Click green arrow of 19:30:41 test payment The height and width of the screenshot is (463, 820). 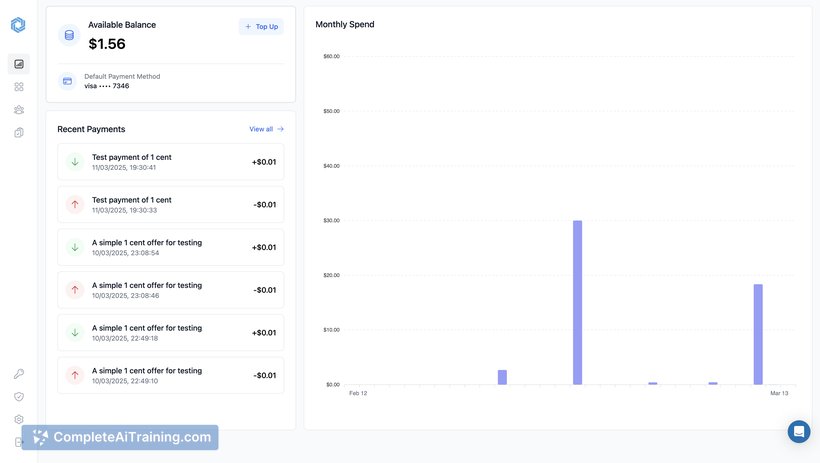pyautogui.click(x=75, y=162)
